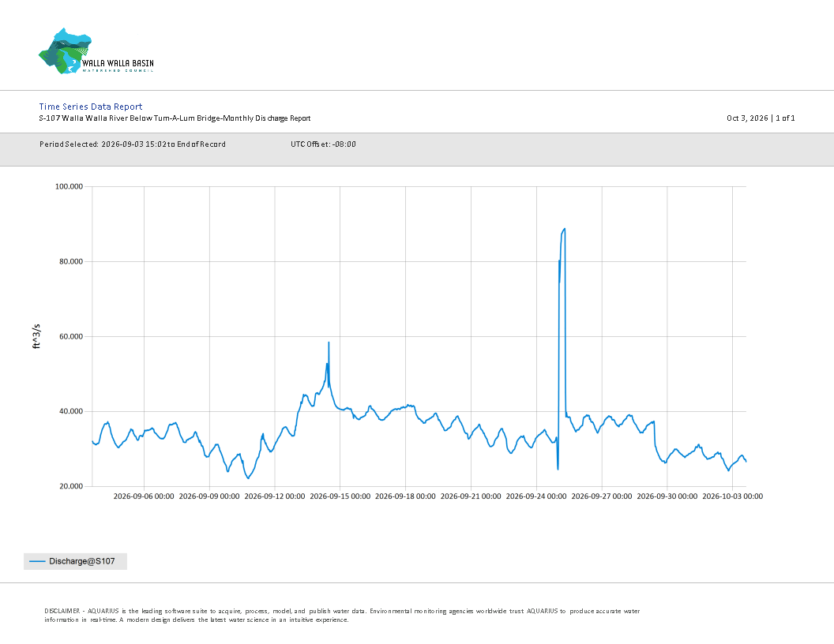Click the highest discharge spike near 90 ft^3/s
Image resolution: width=834 pixels, height=644 pixels.
564,230
